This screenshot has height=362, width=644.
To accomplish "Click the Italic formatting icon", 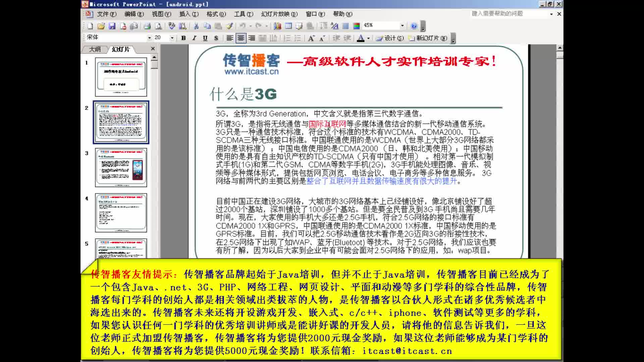I will [x=194, y=38].
